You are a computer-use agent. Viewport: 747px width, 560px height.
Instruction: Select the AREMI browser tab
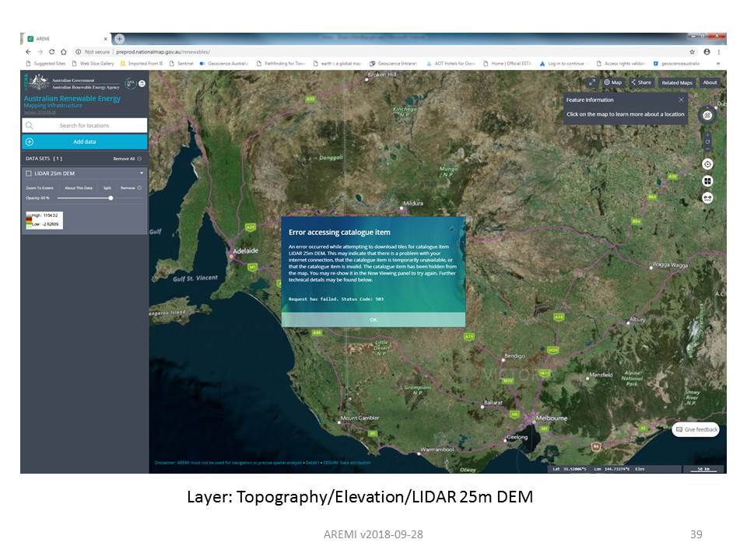click(65, 39)
